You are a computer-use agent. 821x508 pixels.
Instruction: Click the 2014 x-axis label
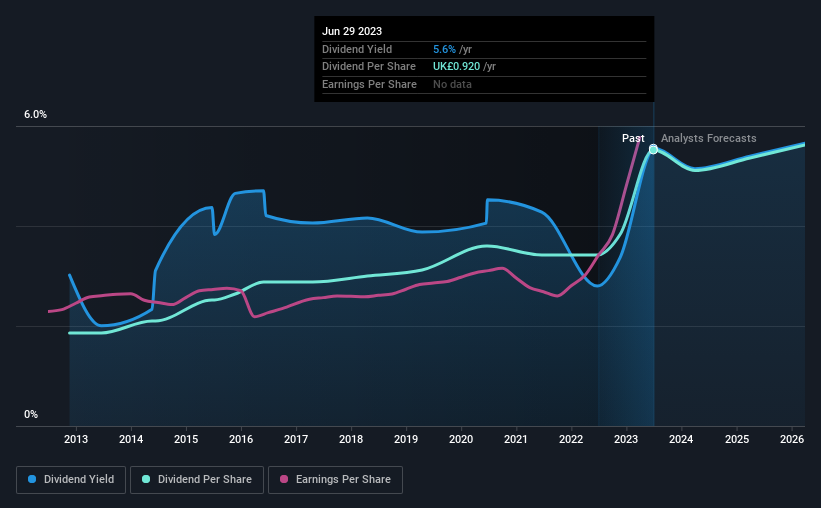click(131, 439)
